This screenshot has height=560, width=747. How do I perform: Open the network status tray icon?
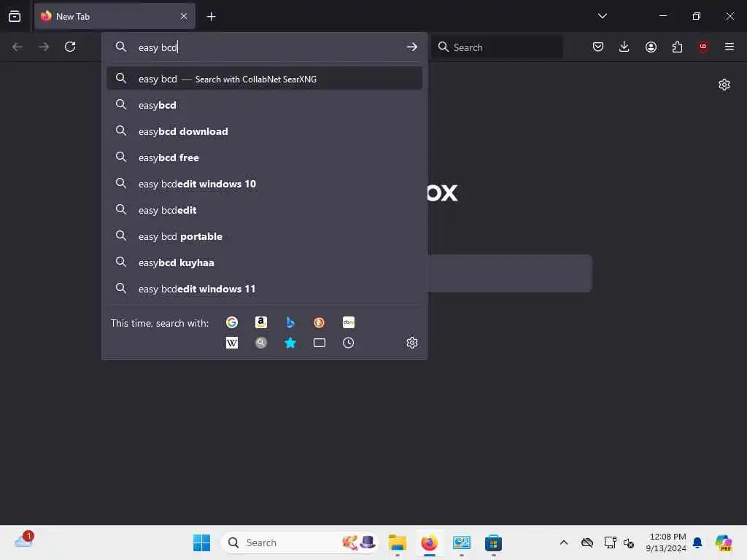(610, 542)
